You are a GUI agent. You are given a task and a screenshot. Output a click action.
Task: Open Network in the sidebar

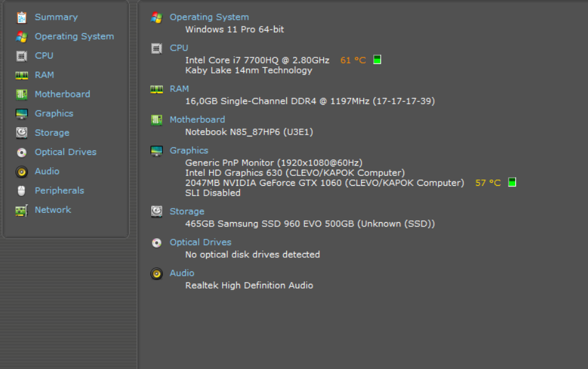tap(53, 210)
